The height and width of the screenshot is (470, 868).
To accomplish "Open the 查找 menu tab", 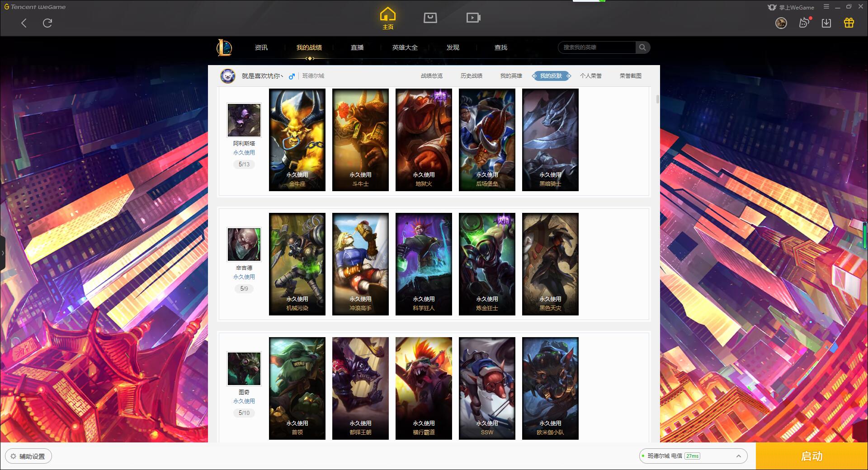I will click(x=501, y=47).
